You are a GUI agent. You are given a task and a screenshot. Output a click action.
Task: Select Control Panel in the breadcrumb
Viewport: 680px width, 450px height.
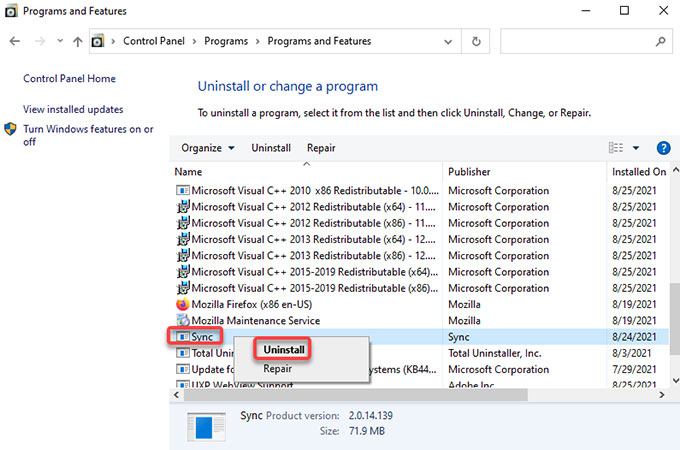(x=154, y=41)
